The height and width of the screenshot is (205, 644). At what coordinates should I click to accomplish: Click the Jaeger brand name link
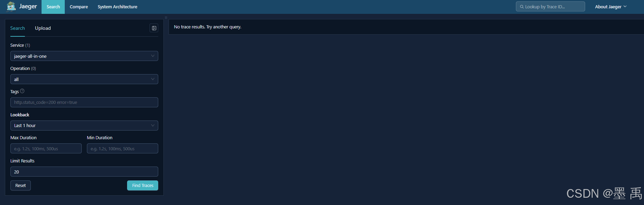(28, 6)
